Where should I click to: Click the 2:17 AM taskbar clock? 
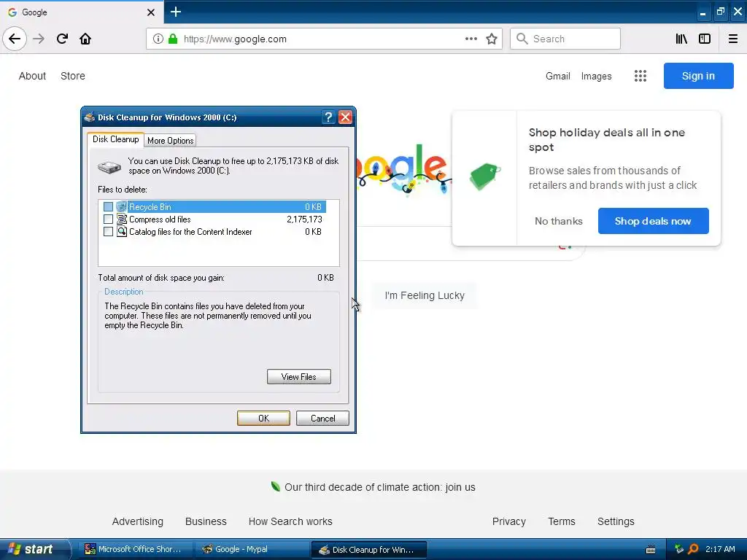pyautogui.click(x=720, y=549)
